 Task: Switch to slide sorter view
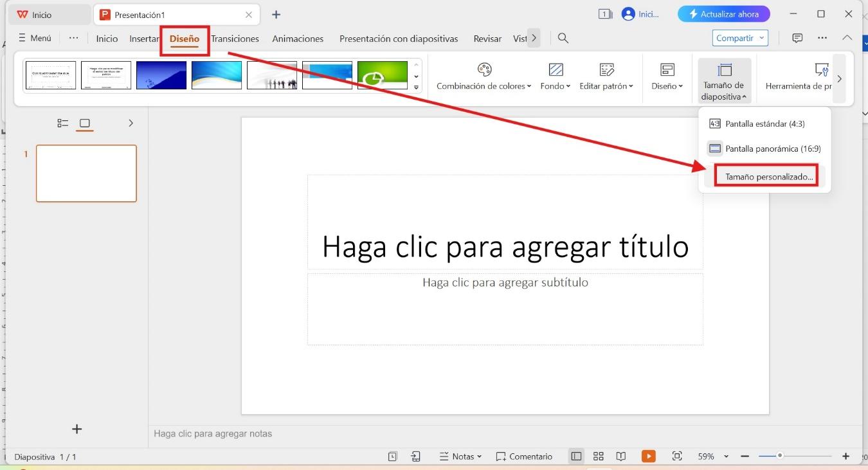point(598,456)
